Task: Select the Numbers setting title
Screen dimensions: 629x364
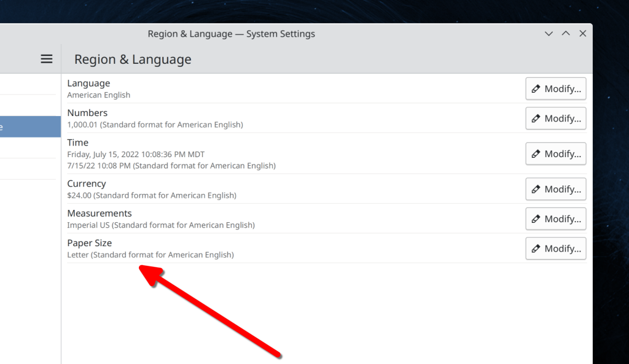Action: click(x=87, y=113)
